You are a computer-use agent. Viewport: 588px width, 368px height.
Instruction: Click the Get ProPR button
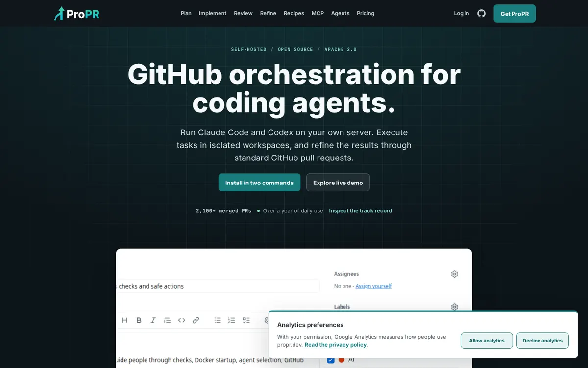[514, 14]
